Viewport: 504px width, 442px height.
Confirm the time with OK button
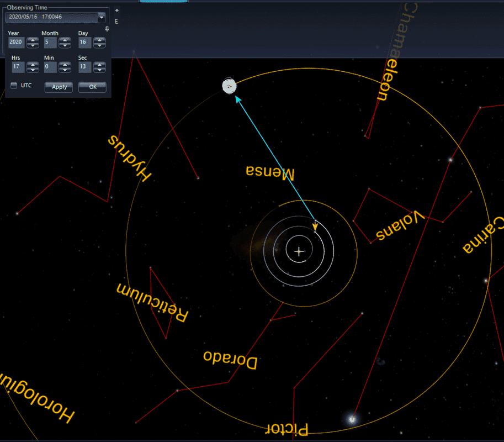tap(92, 87)
